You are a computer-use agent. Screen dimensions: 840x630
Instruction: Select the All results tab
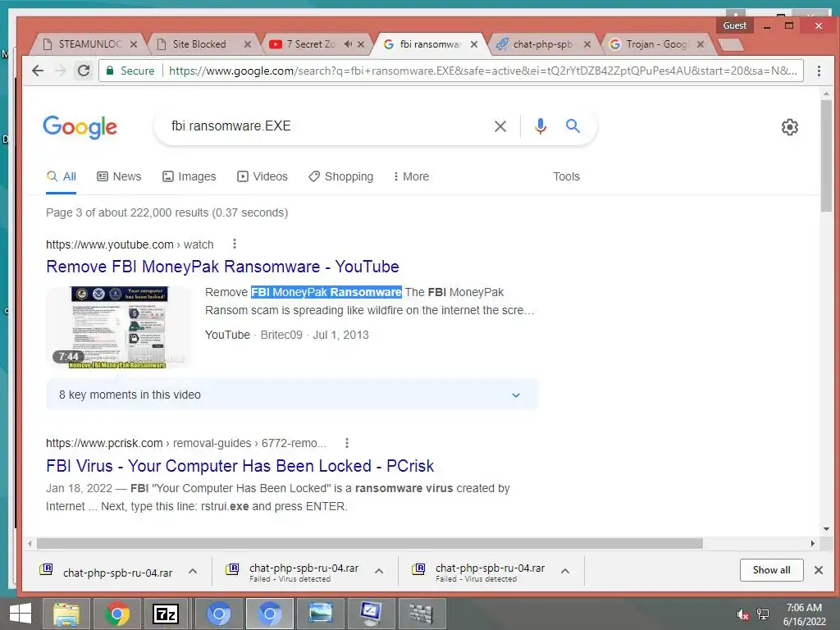click(61, 177)
